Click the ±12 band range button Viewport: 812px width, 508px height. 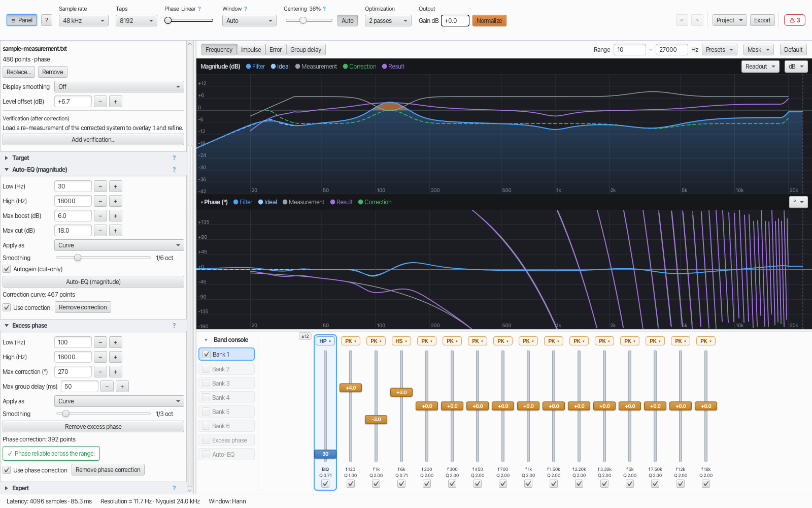point(305,336)
